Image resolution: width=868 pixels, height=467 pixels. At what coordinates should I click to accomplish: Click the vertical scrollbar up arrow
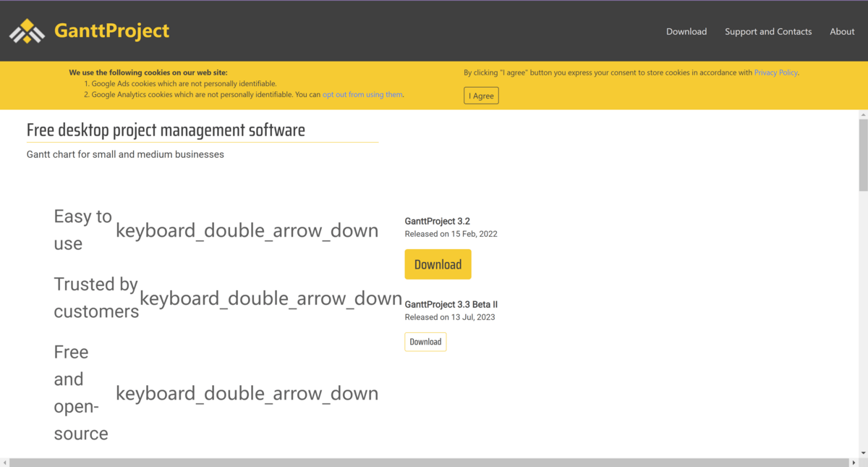863,114
